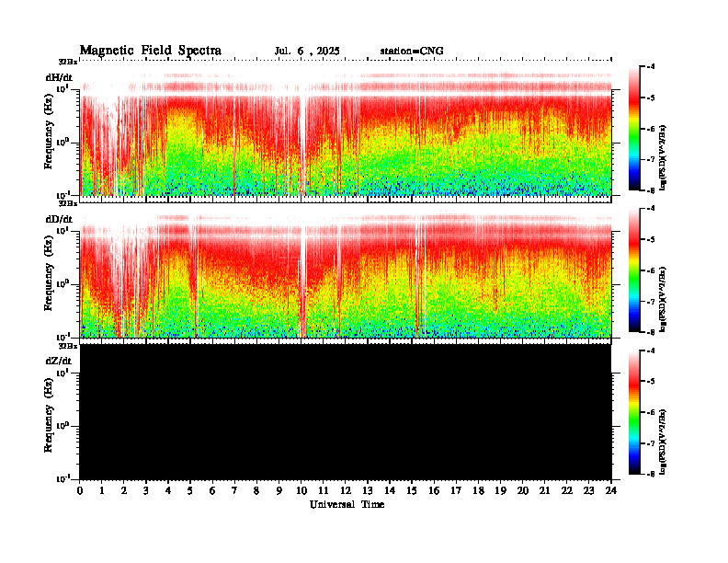Click the '-4' value on dH/dt color scale
The height and width of the screenshot is (563, 728).
tap(652, 67)
